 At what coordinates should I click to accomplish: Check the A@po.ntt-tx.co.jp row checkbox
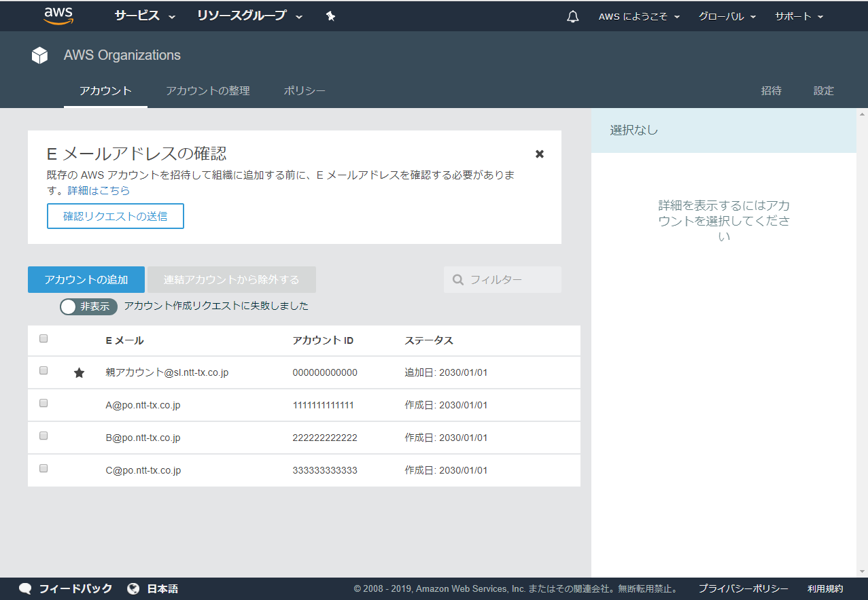pyautogui.click(x=44, y=403)
